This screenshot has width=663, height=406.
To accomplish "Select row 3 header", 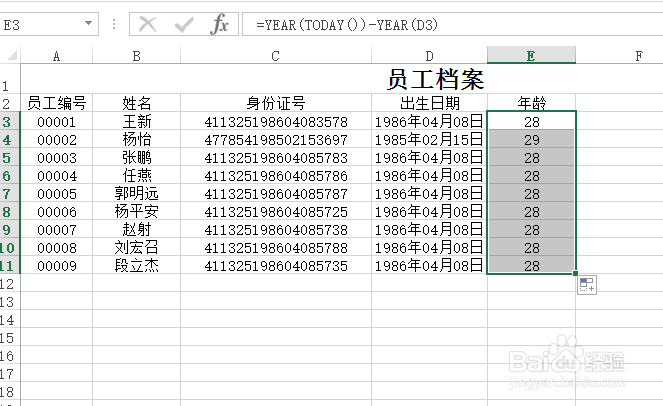I will click(x=10, y=121).
